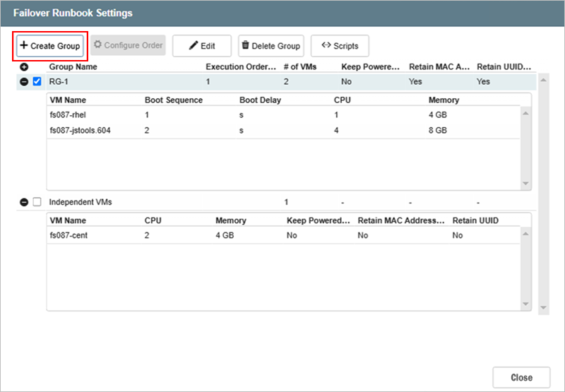Click the Create Group button
The height and width of the screenshot is (392, 565).
[x=50, y=45]
